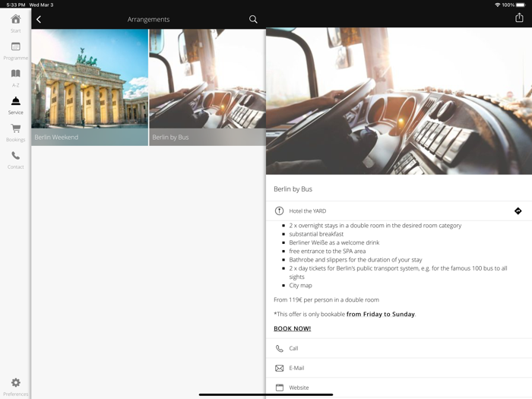Check the Wi-Fi status icon
Image resolution: width=532 pixels, height=399 pixels.
point(497,5)
